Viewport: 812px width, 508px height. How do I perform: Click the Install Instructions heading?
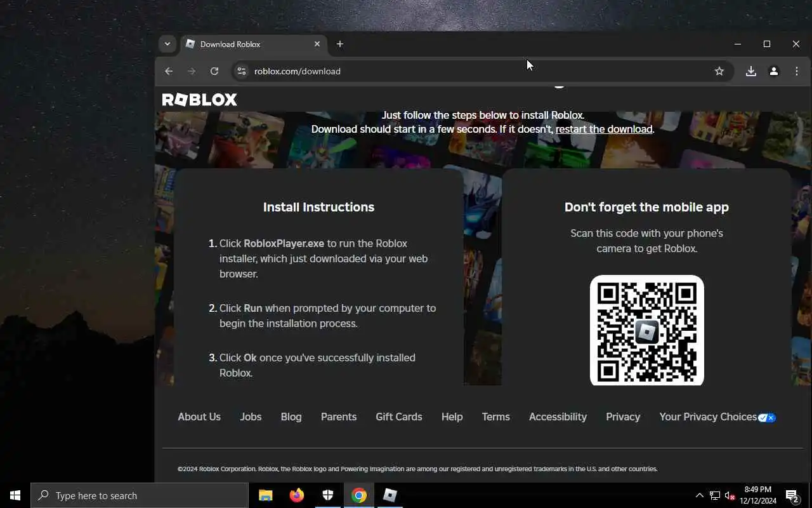(x=318, y=207)
